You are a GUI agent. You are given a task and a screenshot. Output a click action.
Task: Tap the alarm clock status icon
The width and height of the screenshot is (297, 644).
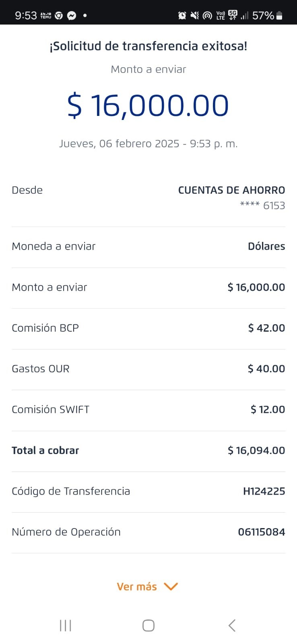(182, 16)
